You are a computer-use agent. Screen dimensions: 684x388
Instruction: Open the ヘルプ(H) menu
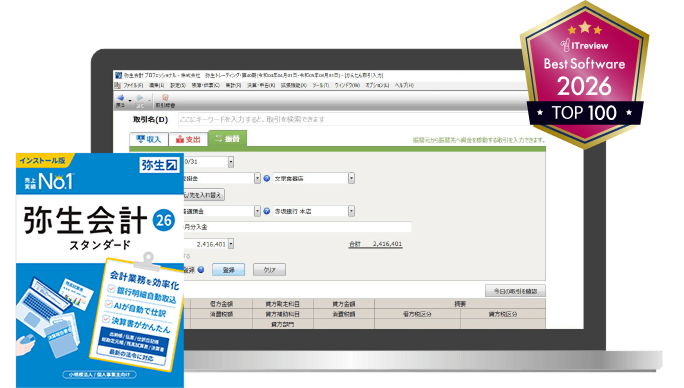tap(404, 86)
